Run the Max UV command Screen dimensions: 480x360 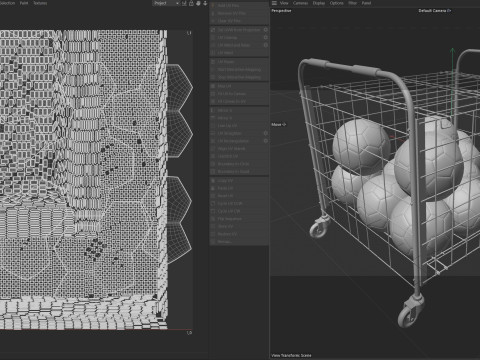point(239,86)
